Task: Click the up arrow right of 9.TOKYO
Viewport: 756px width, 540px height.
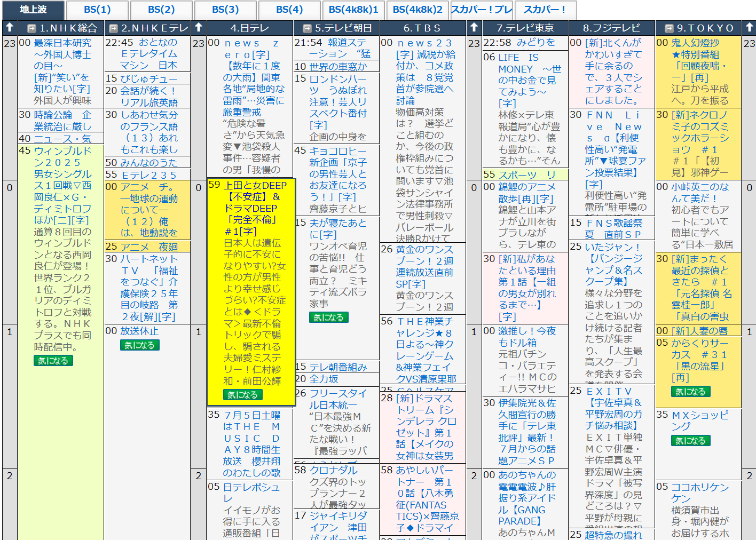Action: click(749, 28)
